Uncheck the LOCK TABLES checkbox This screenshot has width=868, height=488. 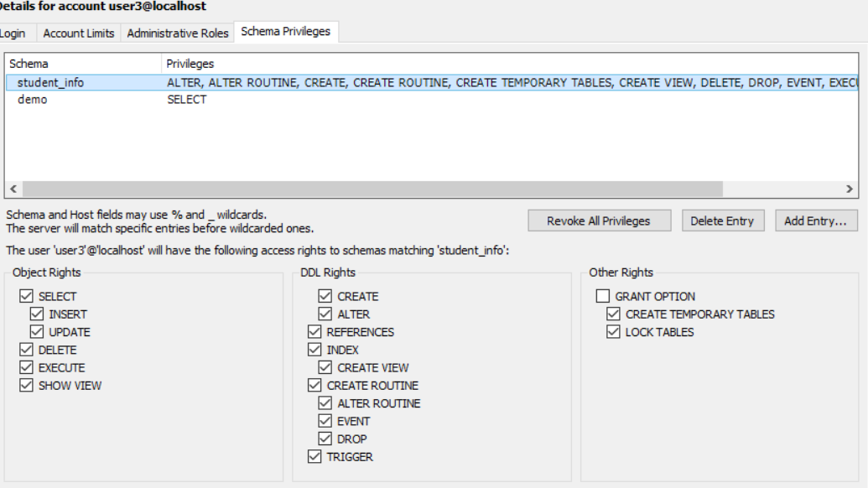click(614, 332)
